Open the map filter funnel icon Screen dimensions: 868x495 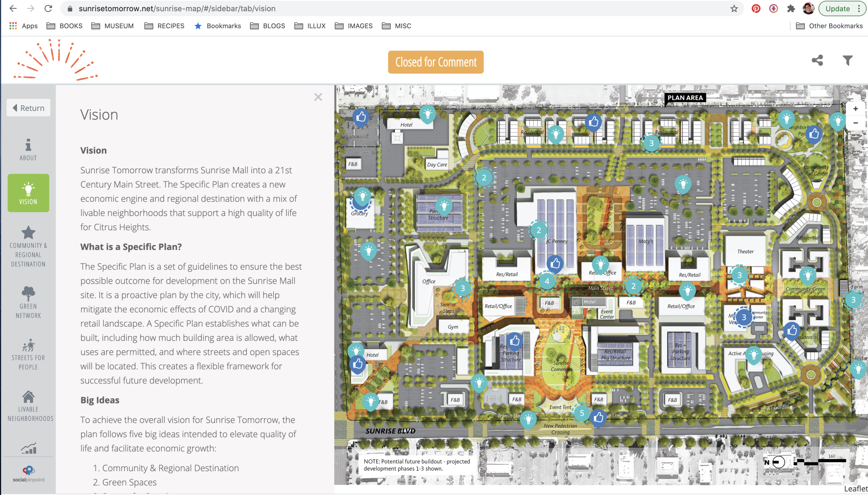pos(848,60)
